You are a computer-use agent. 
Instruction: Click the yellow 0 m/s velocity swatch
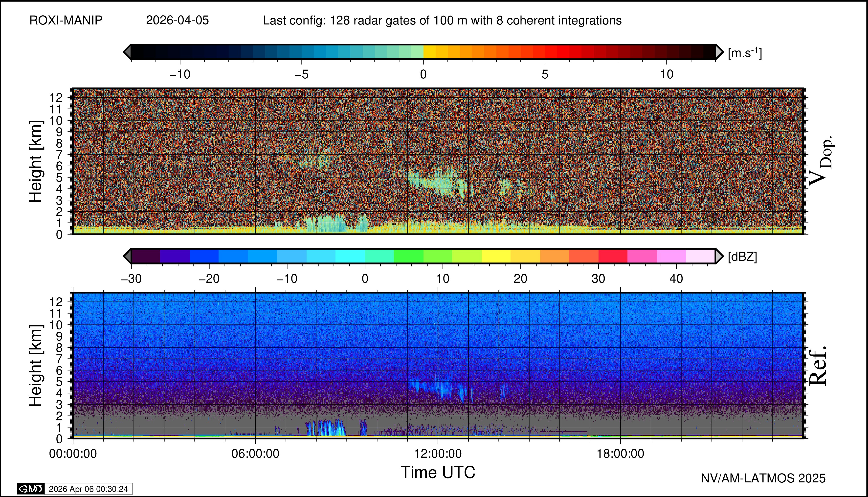click(429, 52)
